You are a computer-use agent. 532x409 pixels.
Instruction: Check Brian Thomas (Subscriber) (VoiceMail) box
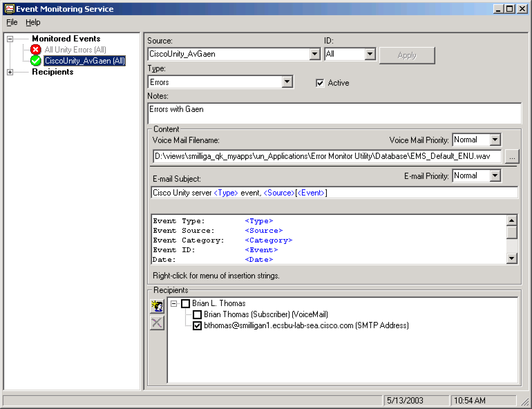click(x=197, y=315)
